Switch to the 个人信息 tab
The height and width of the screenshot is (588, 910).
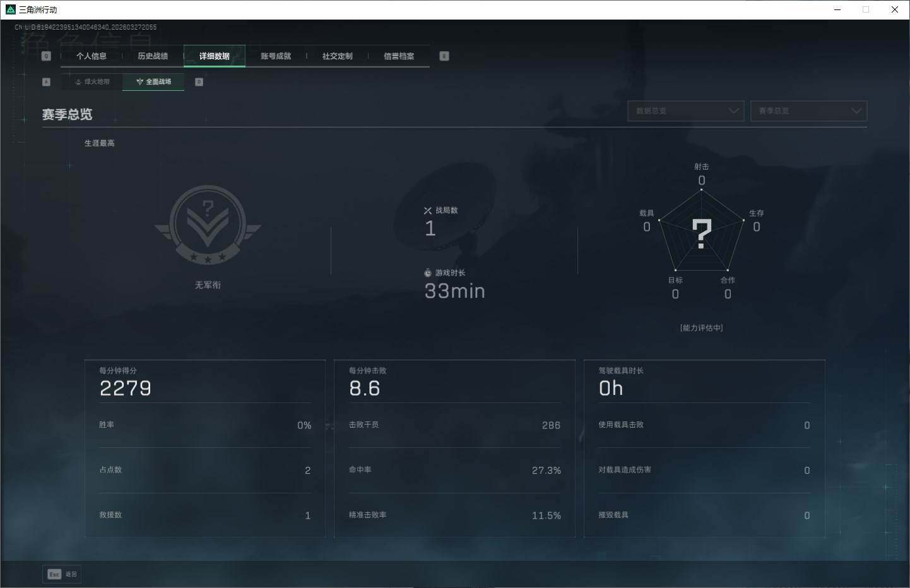pyautogui.click(x=92, y=56)
